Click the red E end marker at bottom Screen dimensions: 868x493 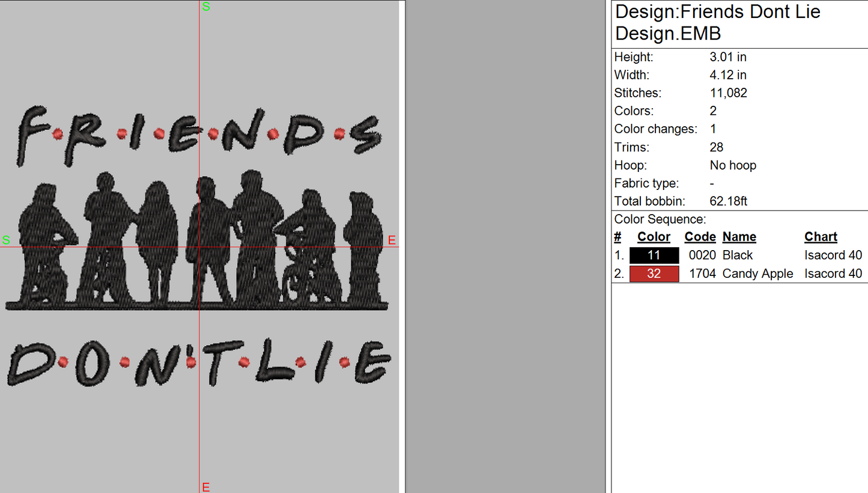[x=205, y=487]
